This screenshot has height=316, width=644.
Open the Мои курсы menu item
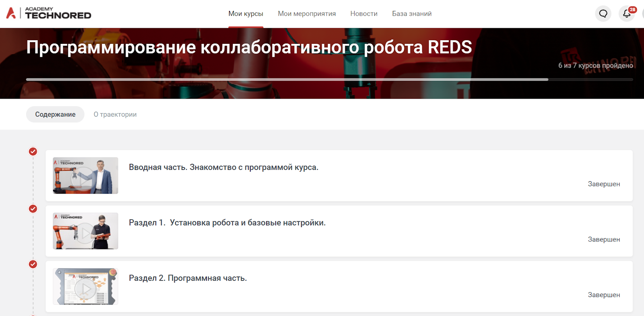(x=246, y=14)
